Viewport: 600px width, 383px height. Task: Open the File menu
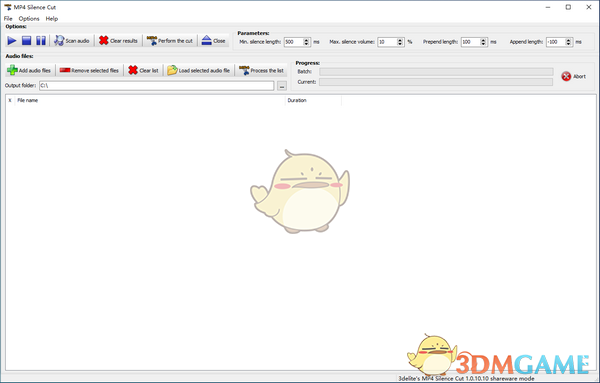pyautogui.click(x=8, y=18)
